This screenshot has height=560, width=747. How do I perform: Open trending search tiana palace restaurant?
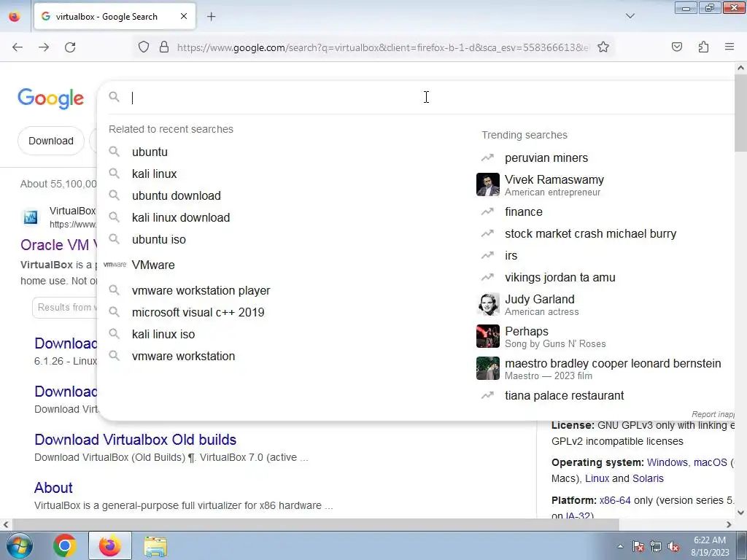pyautogui.click(x=564, y=395)
